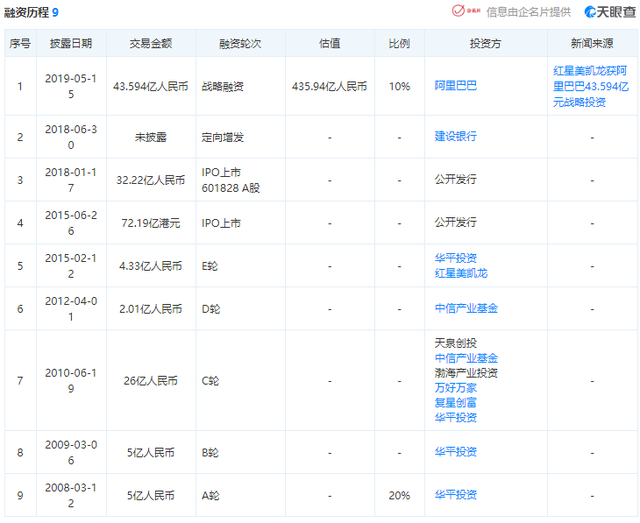Click the 估值 column header
Viewport: 640px width, 523px height.
click(x=329, y=44)
